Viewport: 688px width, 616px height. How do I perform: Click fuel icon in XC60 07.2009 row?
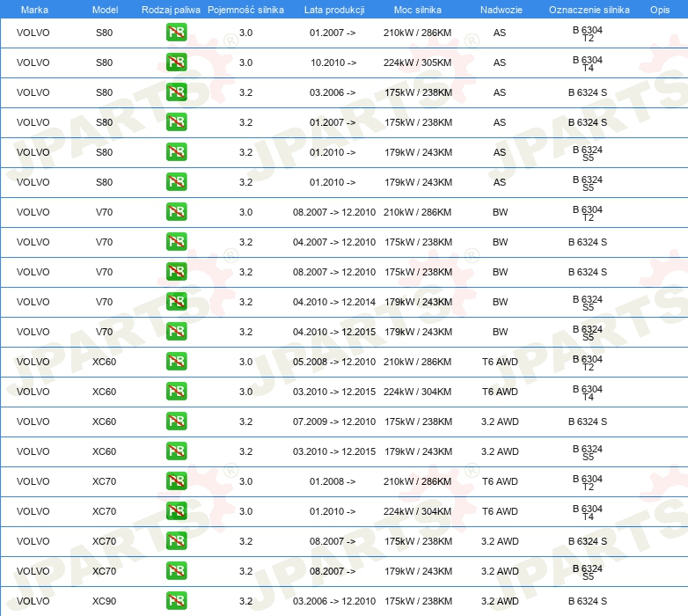coord(176,422)
